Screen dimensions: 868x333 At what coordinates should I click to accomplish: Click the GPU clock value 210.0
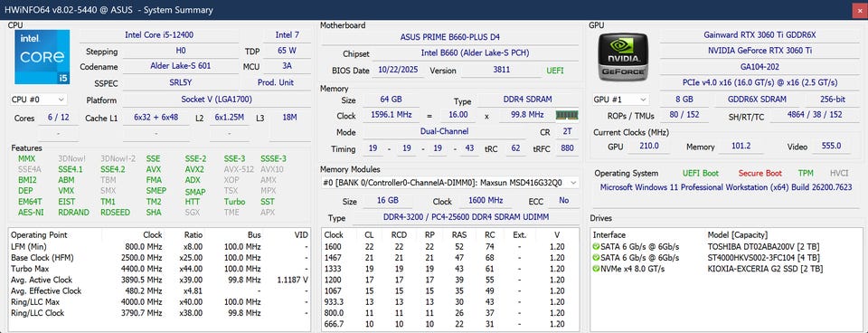click(x=649, y=147)
